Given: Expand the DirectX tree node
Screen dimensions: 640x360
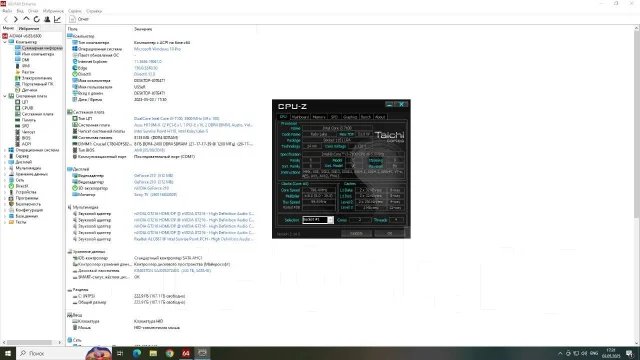Looking at the screenshot, I should coord(5,186).
